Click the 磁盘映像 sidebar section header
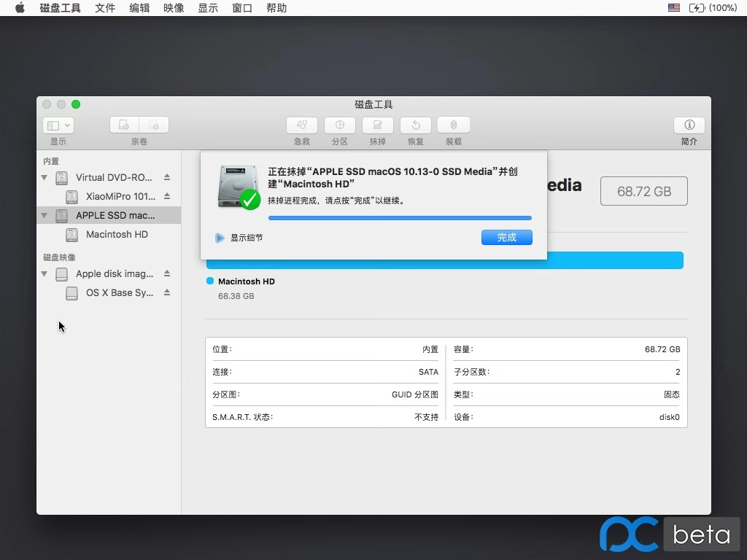Screen dimensions: 747x560 pos(60,257)
